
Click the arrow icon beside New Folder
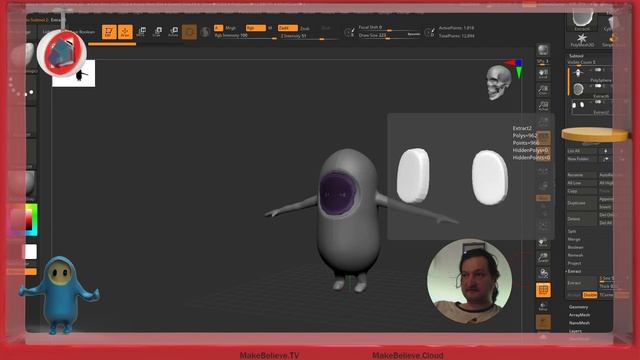(605, 159)
